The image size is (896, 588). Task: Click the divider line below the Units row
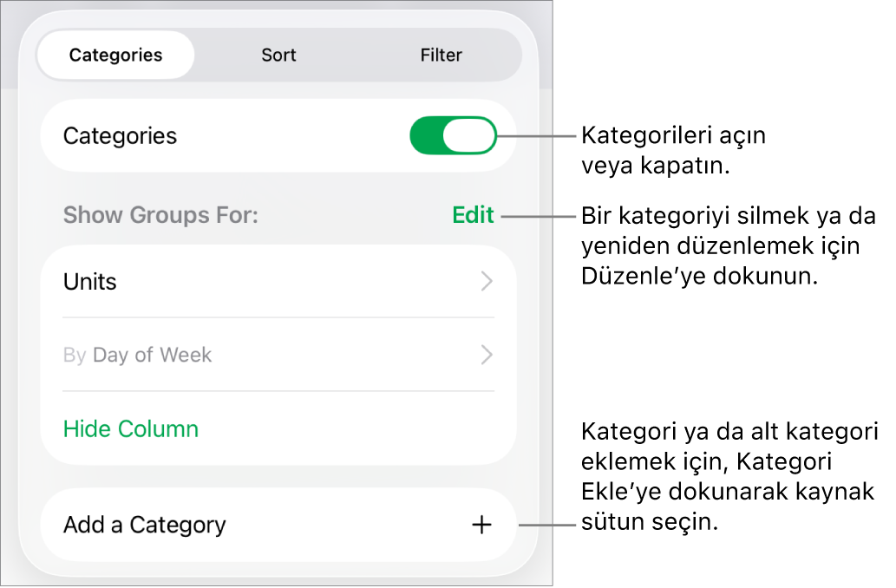(x=278, y=317)
